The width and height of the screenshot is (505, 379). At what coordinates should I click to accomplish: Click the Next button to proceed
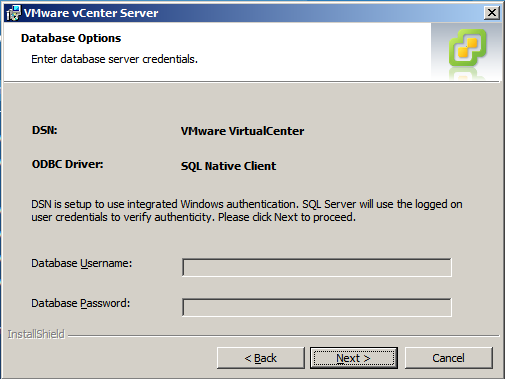click(354, 358)
